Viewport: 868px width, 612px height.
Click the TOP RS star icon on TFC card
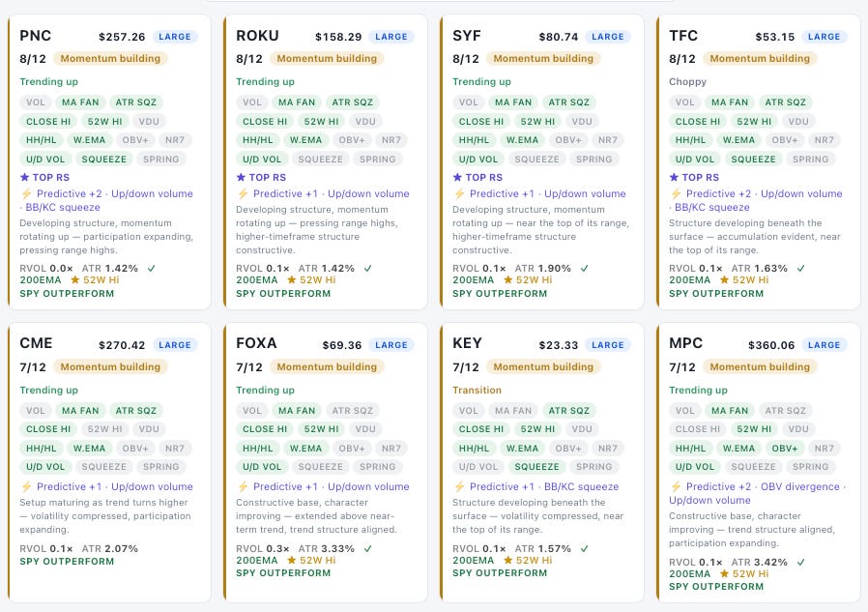point(674,177)
